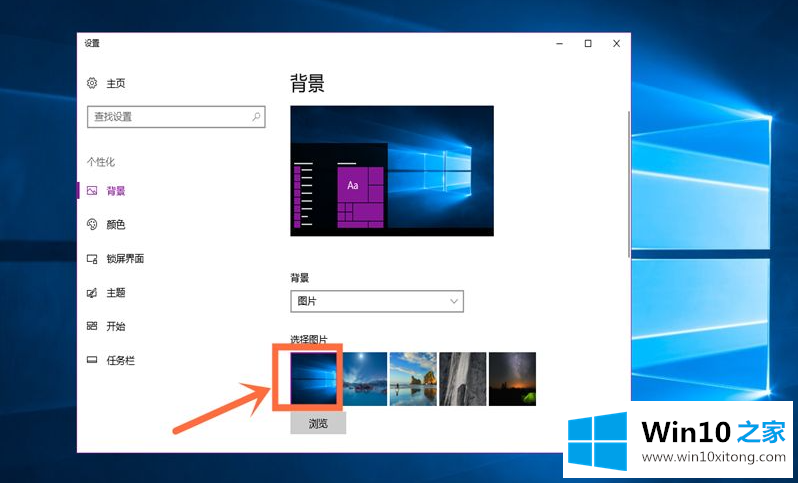Choose the Milky Way tent wallpaper thumbnail

pyautogui.click(x=512, y=379)
